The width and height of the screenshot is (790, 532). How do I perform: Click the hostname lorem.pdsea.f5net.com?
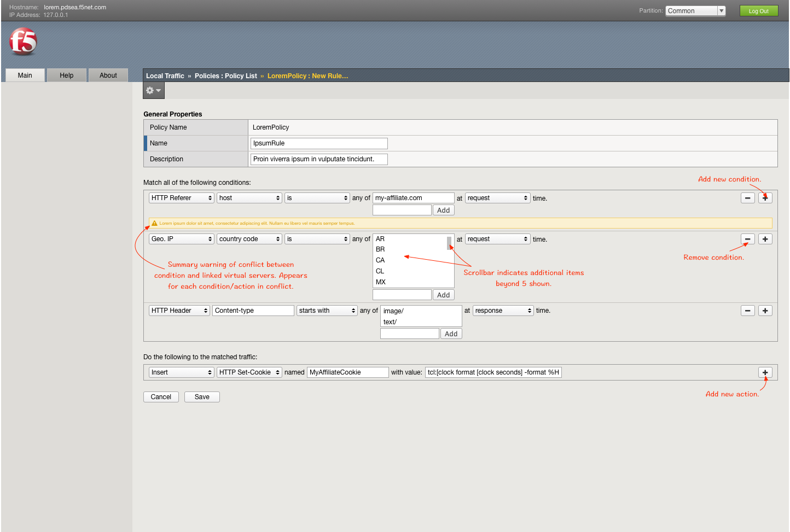pos(75,7)
